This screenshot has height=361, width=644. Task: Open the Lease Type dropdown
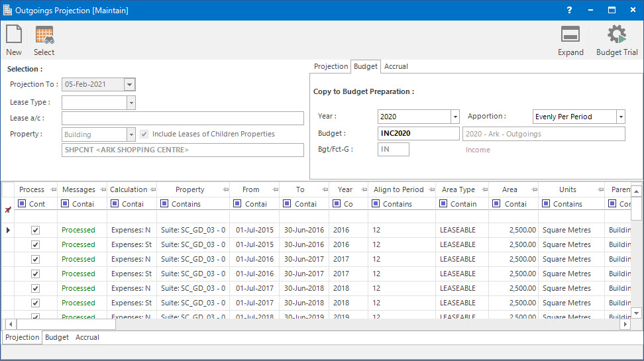coord(131,103)
